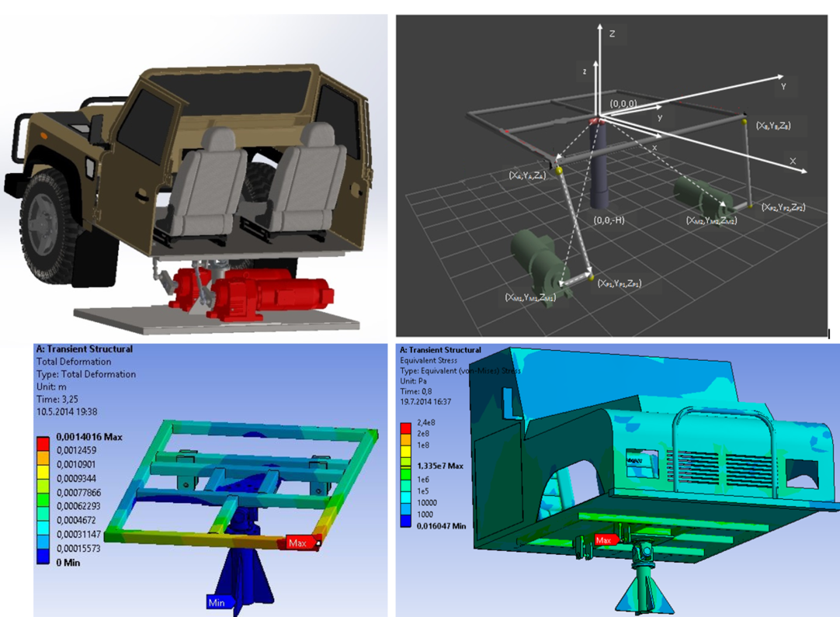The width and height of the screenshot is (840, 617).
Task: Click the '0,00062293' legend value
Action: (x=78, y=506)
